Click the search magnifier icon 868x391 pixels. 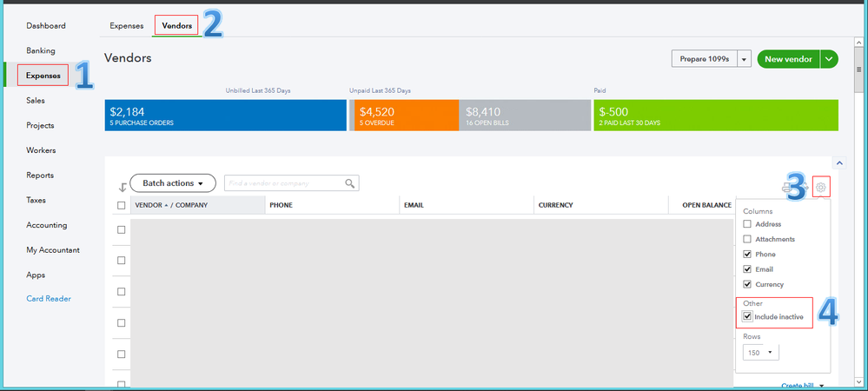350,183
